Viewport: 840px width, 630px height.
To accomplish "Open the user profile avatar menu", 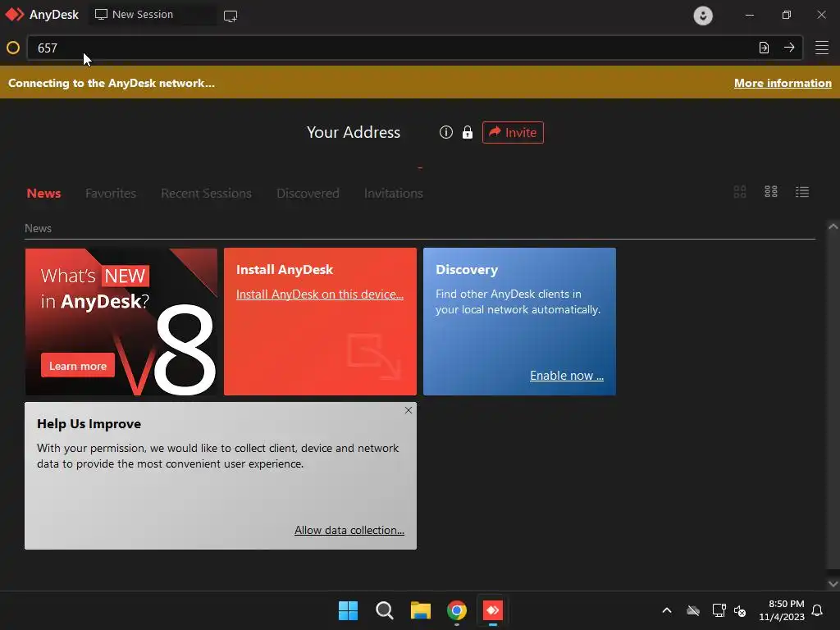I will [703, 16].
